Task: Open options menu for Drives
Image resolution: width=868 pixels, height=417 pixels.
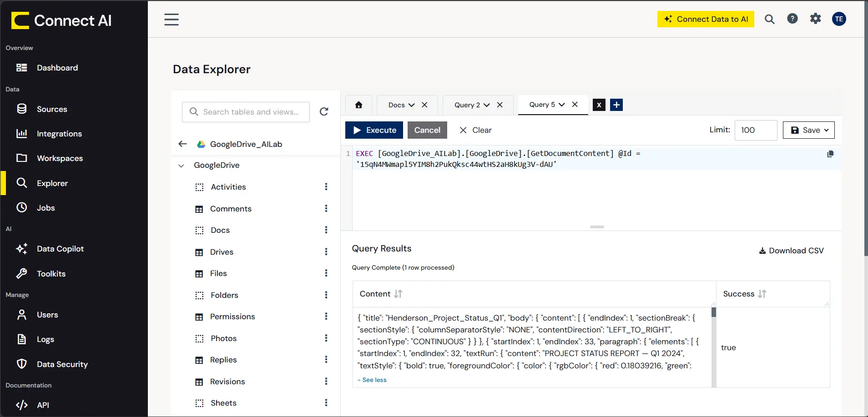Action: tap(326, 251)
